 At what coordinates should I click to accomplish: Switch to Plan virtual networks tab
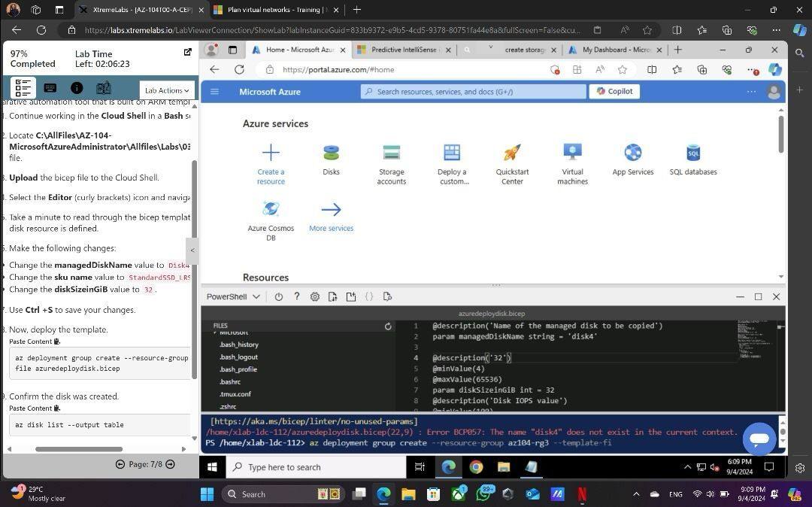point(277,10)
